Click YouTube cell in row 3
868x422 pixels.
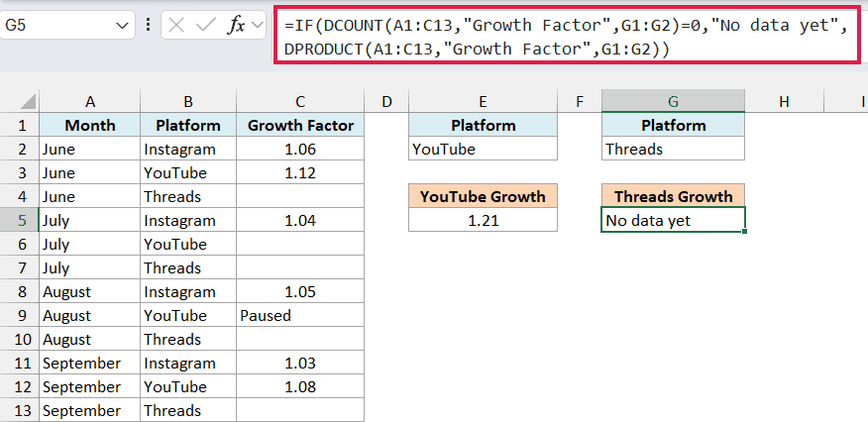click(x=188, y=173)
